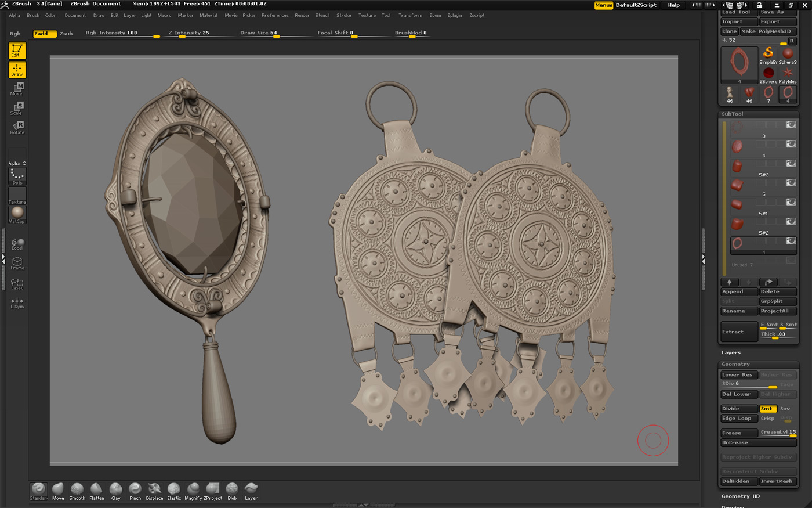Select the Blob brush

click(232, 491)
